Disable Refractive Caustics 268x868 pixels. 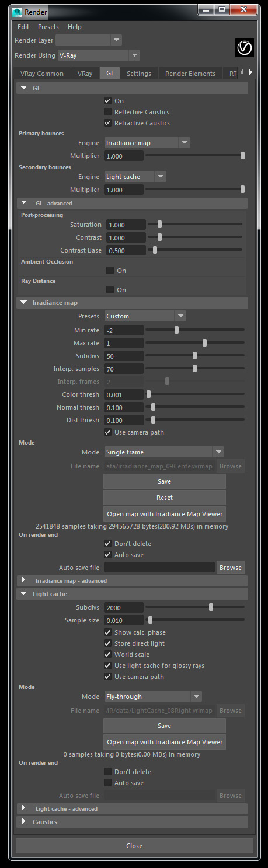click(107, 123)
